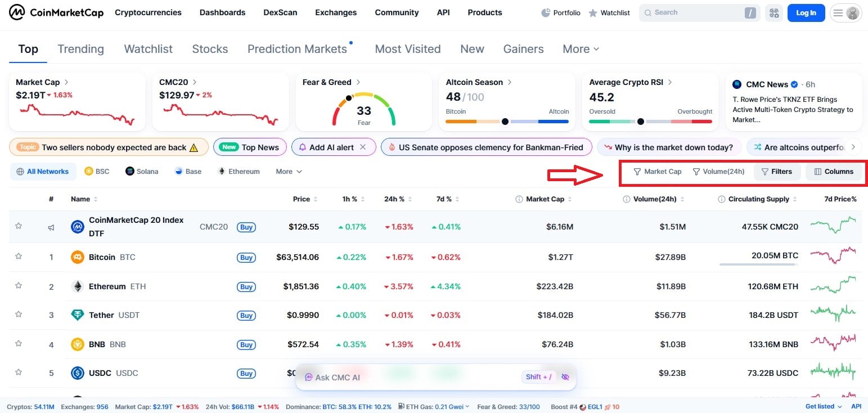The width and height of the screenshot is (868, 413).
Task: Click the CoinMarketCap logo
Action: click(56, 12)
